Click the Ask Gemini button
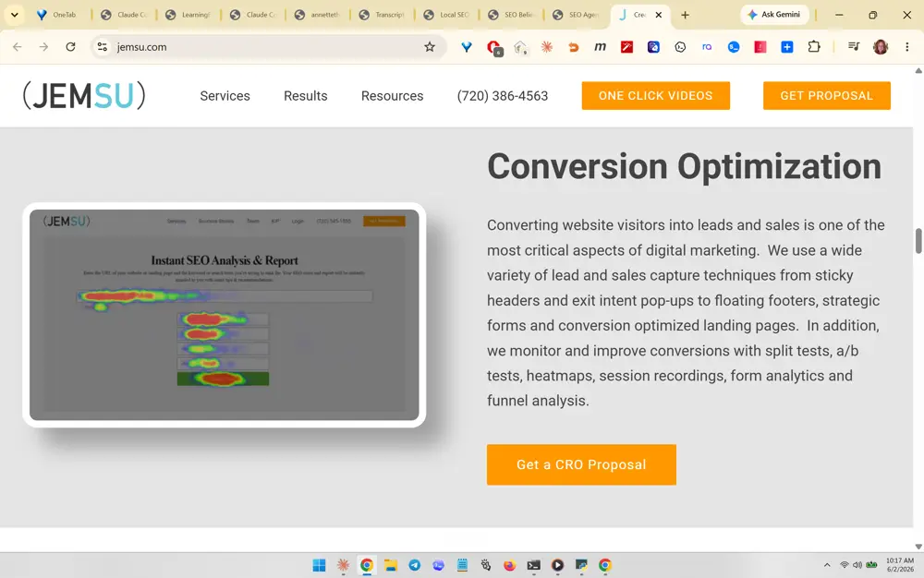Screen dimensions: 924x578 click(x=774, y=15)
